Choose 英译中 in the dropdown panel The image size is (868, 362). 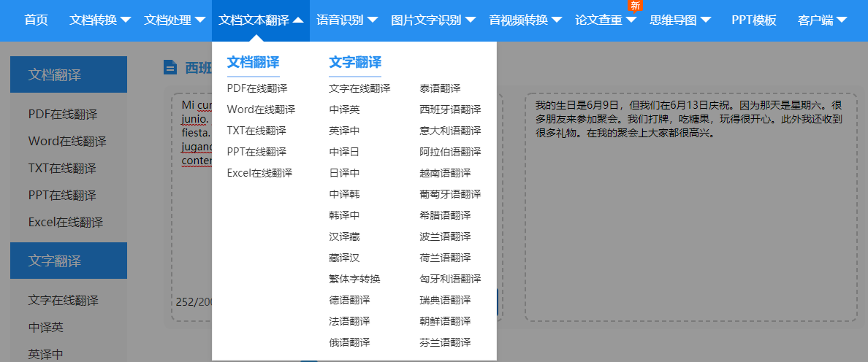tap(344, 131)
